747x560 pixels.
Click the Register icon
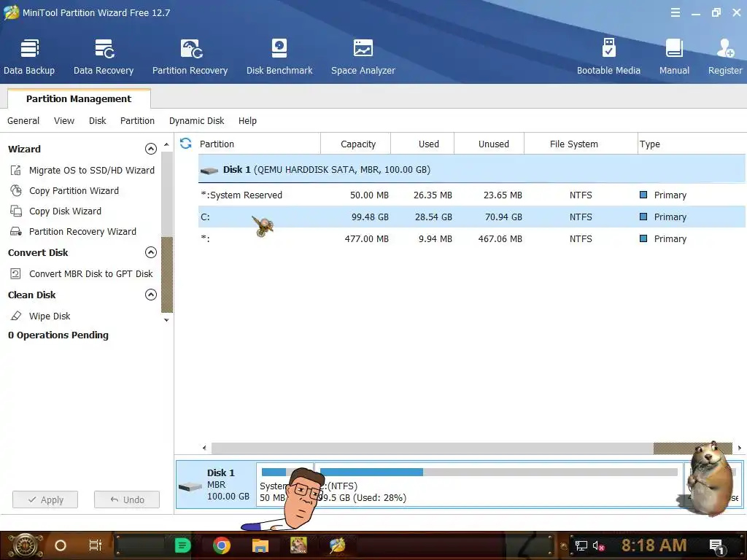pyautogui.click(x=725, y=49)
